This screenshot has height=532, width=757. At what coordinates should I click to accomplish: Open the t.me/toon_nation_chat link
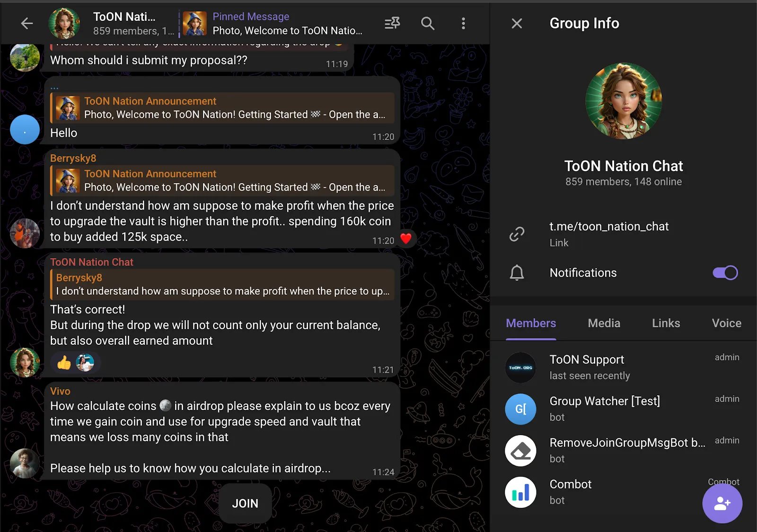click(x=609, y=227)
